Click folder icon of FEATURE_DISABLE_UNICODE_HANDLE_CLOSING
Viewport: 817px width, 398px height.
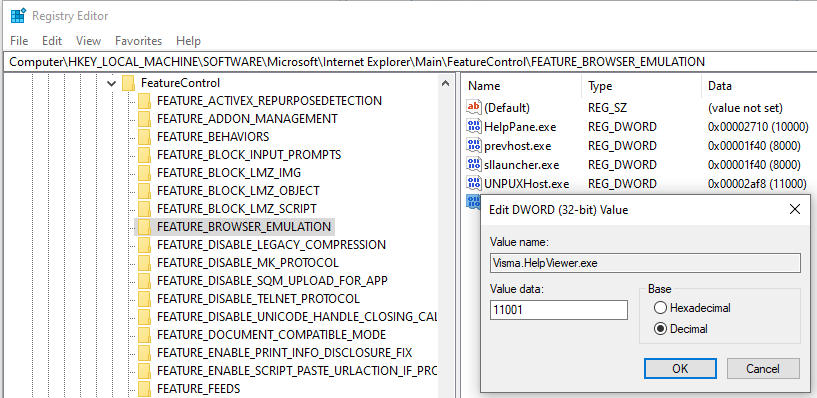coord(144,317)
